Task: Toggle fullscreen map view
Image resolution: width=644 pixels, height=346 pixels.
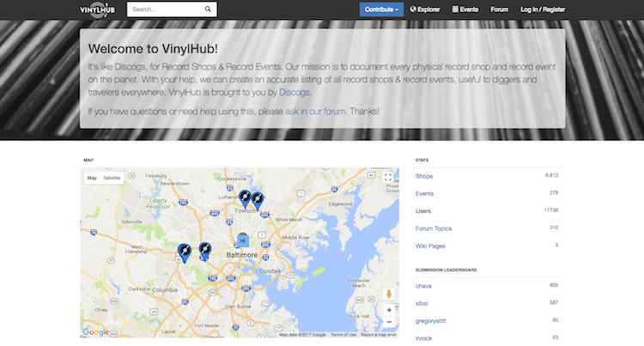Action: click(x=388, y=178)
